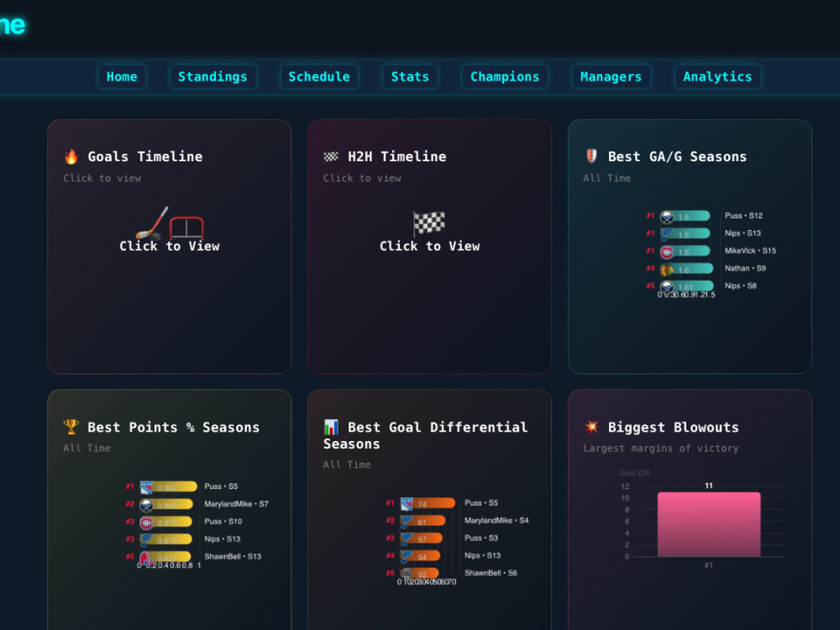This screenshot has width=840, height=630.
Task: Click the Blues logo on Nips S13 differential row
Action: [x=407, y=557]
